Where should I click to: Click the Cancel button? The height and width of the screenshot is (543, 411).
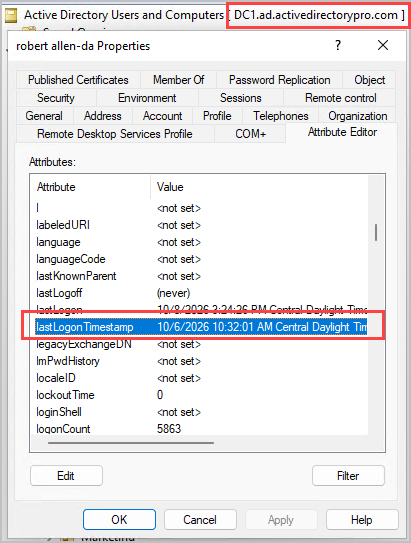click(x=200, y=519)
